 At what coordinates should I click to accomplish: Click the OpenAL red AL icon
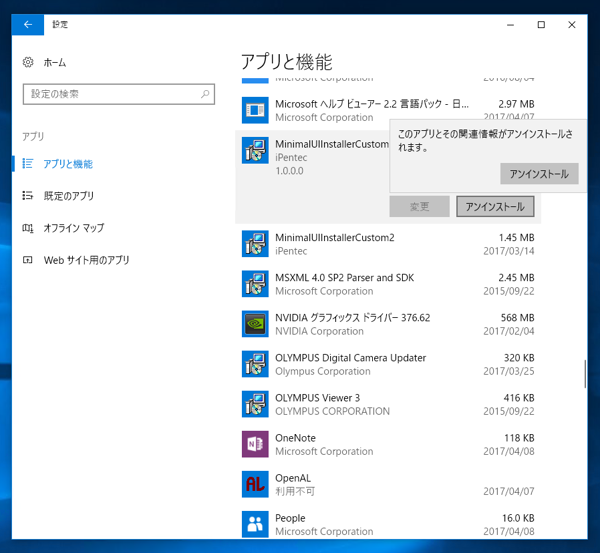[x=255, y=484]
